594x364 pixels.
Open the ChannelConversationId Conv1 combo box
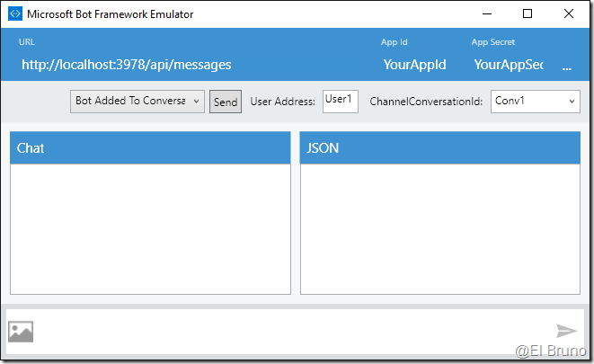535,102
